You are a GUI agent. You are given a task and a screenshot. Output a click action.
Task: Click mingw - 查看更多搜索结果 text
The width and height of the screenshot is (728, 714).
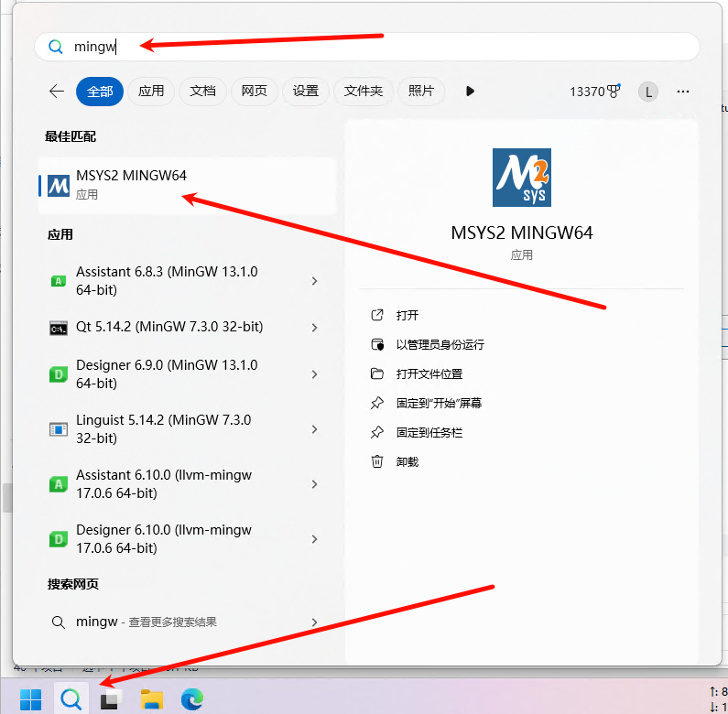[x=147, y=622]
